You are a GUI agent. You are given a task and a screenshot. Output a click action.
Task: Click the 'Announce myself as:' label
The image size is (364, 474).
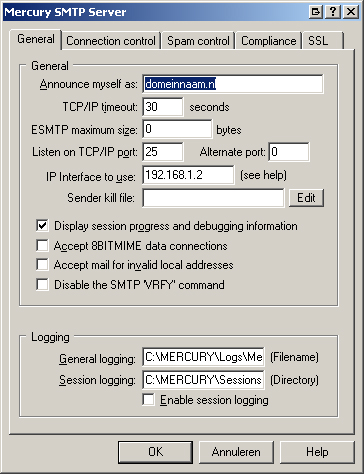88,84
